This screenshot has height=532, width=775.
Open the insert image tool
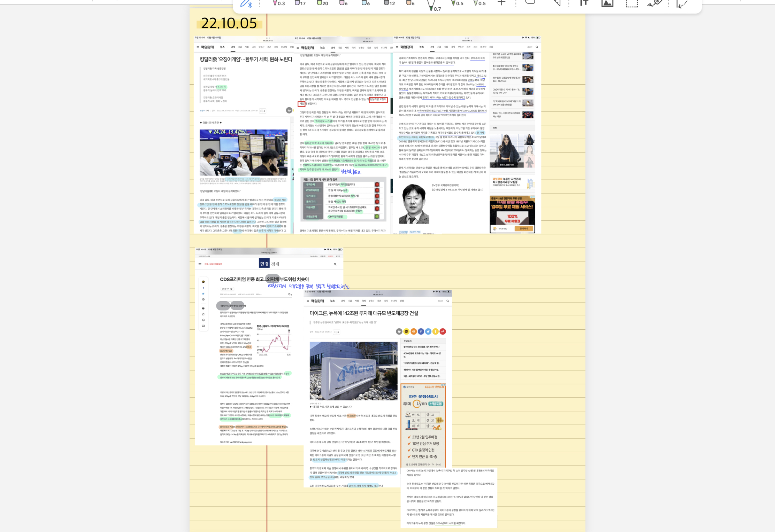pyautogui.click(x=607, y=3)
